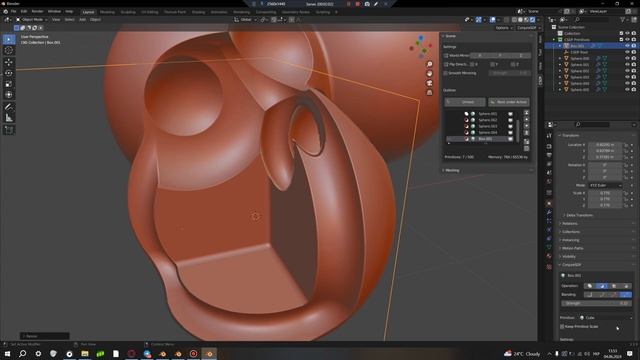
Task: Toggle World Mirror checkbox
Action: (x=446, y=56)
